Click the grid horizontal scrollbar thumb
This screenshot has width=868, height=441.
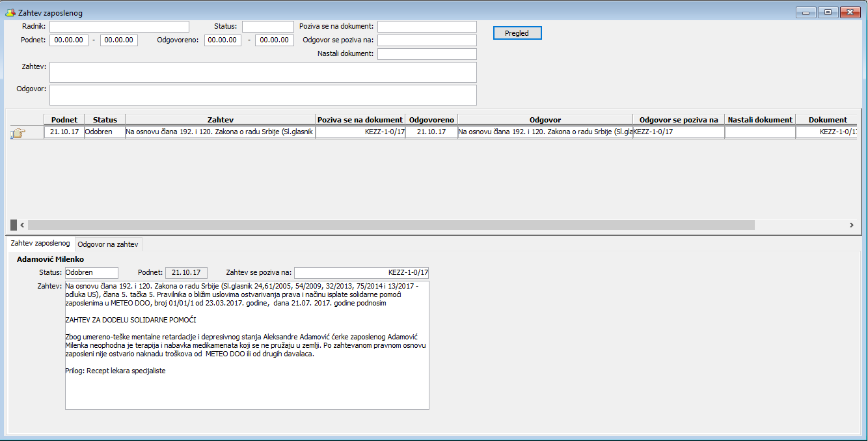coord(391,225)
